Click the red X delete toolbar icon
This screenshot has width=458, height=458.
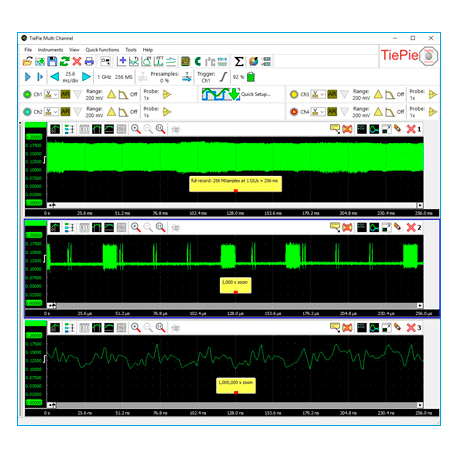[x=77, y=61]
